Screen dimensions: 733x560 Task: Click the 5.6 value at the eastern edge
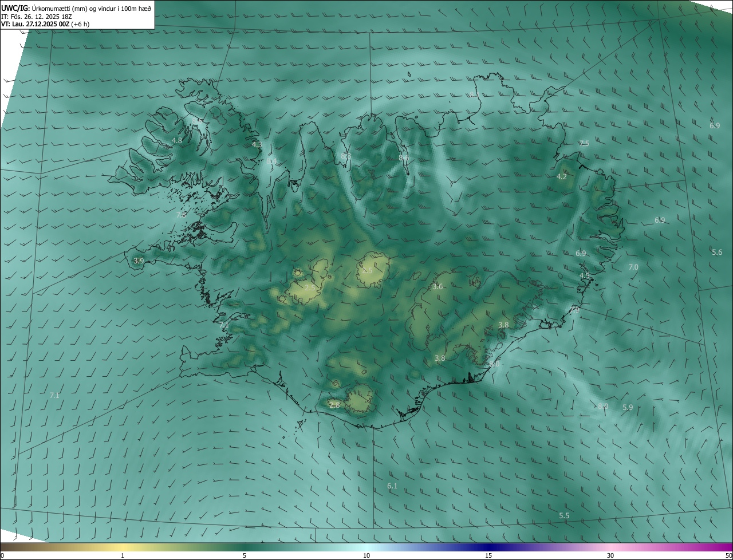coord(717,253)
